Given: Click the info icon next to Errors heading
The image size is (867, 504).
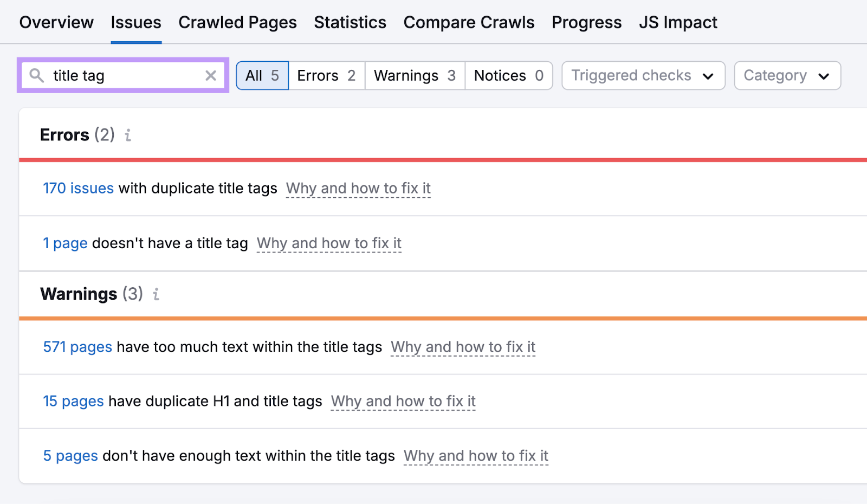Looking at the screenshot, I should [128, 135].
